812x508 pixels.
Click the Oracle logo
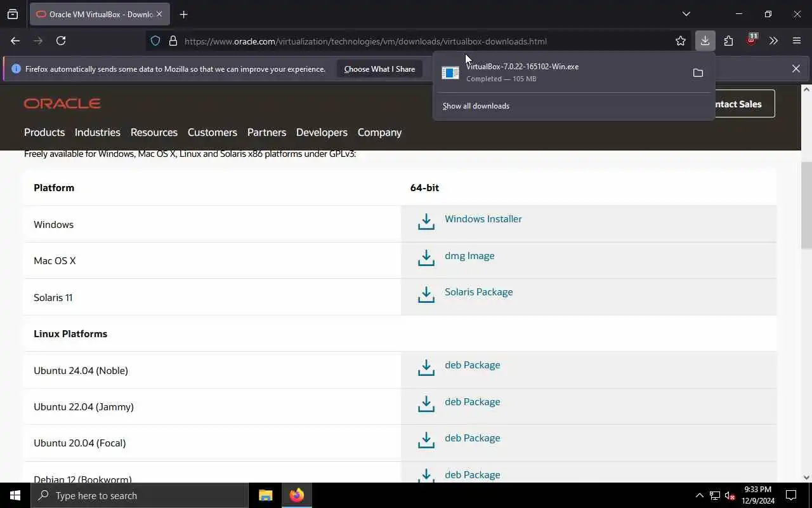[x=62, y=104]
